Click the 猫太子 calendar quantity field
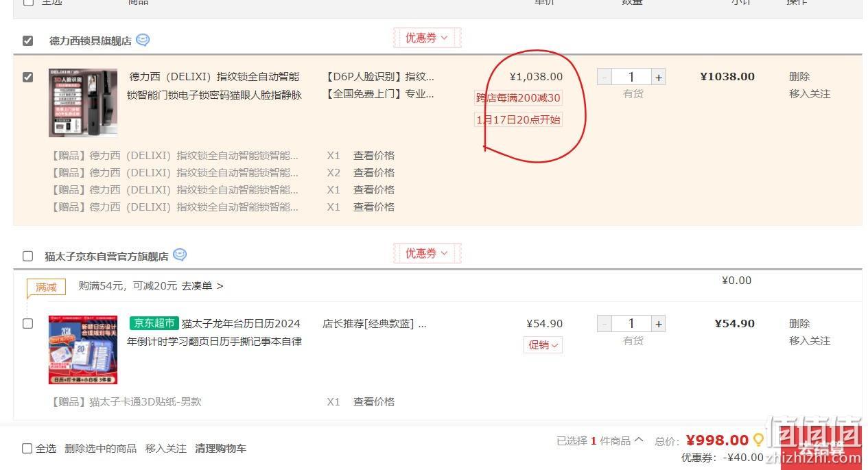This screenshot has width=868, height=470. (x=631, y=324)
